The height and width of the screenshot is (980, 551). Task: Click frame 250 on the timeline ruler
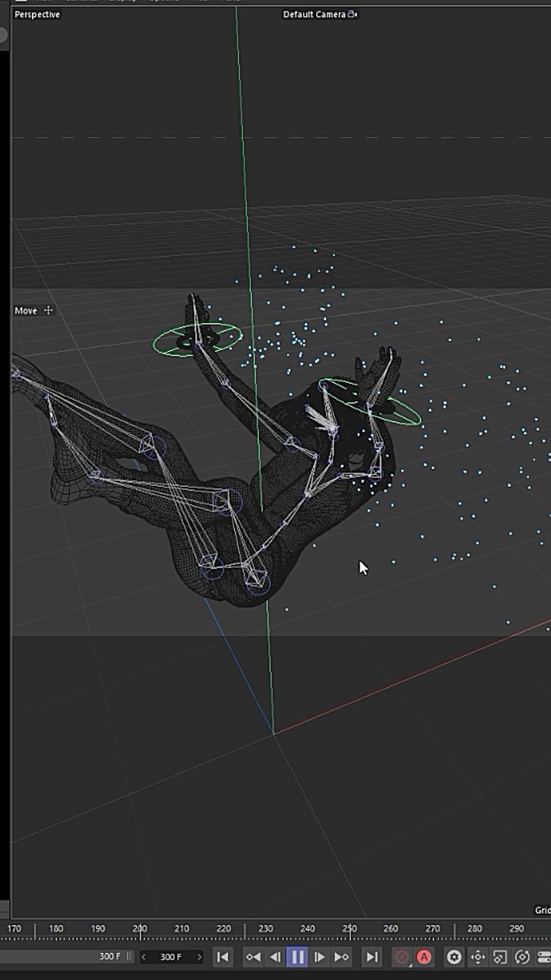point(349,931)
